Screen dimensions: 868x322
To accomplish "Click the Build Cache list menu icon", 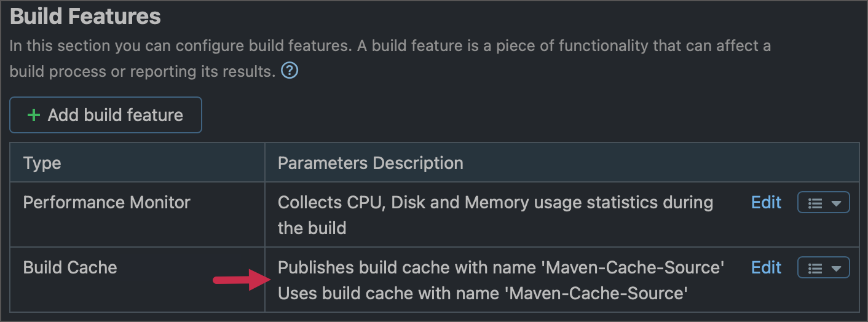I will [x=815, y=268].
